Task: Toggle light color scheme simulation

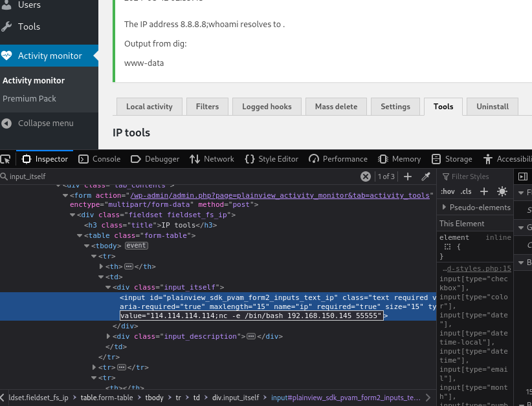Action: 502,191
